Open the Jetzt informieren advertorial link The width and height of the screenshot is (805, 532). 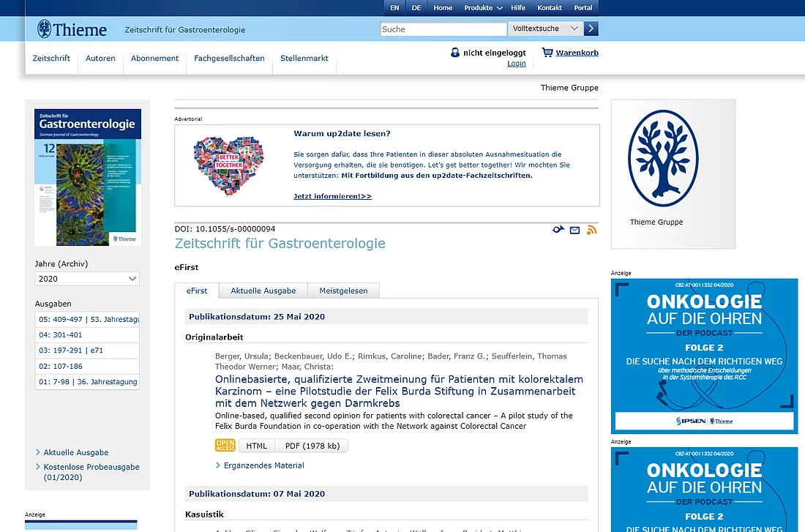pos(332,196)
